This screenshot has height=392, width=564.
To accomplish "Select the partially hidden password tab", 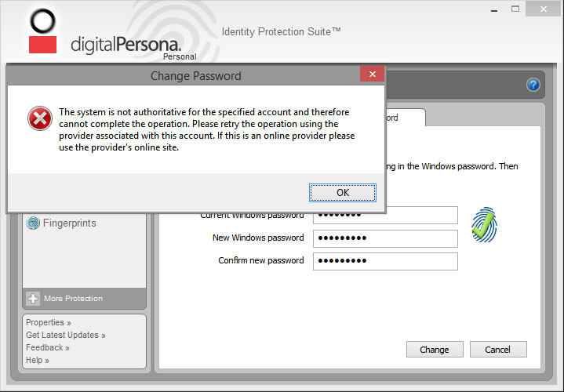I will coord(406,118).
